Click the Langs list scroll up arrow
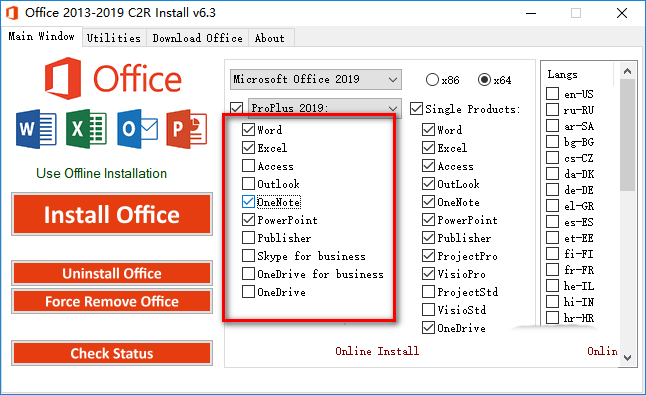The width and height of the screenshot is (646, 395). click(627, 71)
